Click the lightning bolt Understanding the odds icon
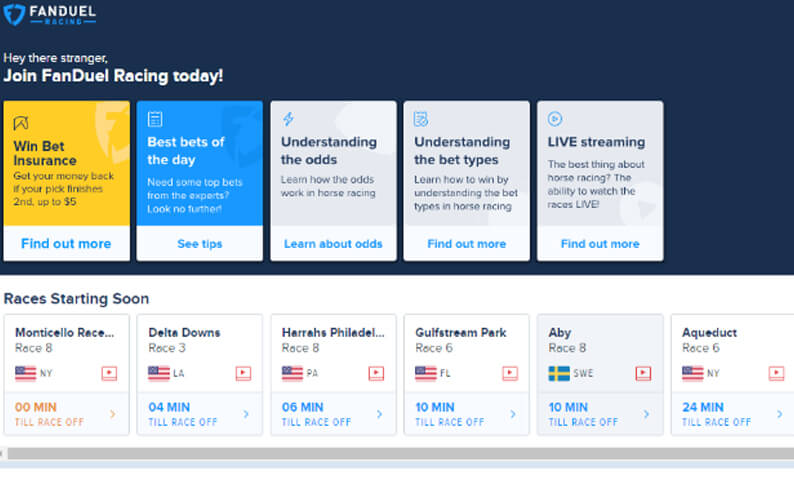 coord(288,119)
